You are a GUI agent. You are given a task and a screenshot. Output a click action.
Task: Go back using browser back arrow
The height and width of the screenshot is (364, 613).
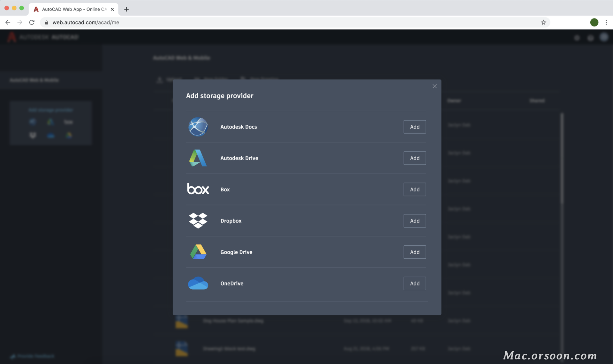tap(8, 22)
